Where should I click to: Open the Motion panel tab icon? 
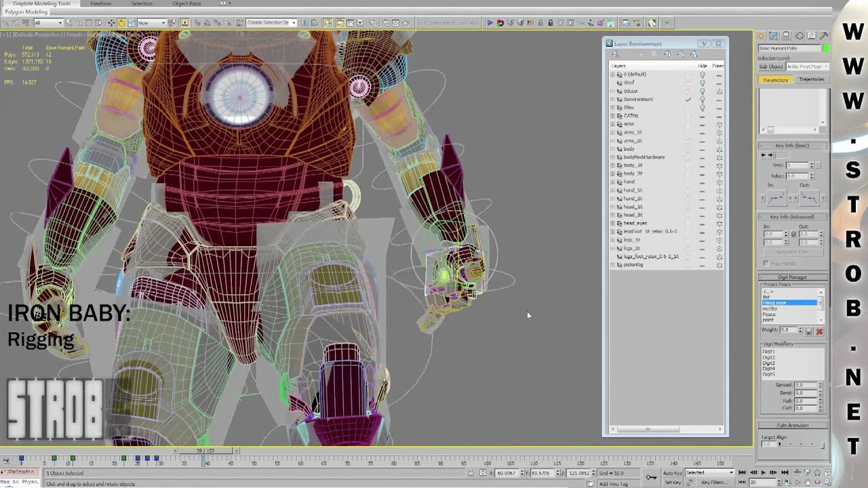click(799, 36)
